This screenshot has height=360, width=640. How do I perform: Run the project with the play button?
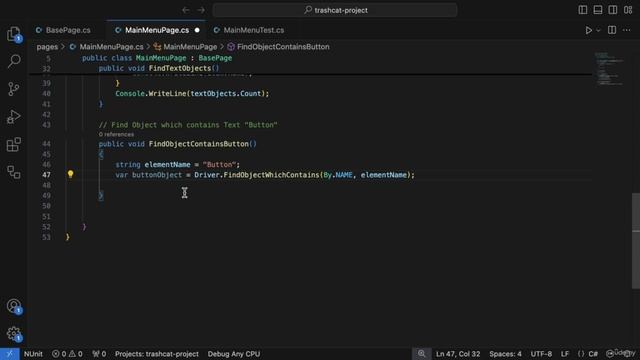tap(589, 30)
